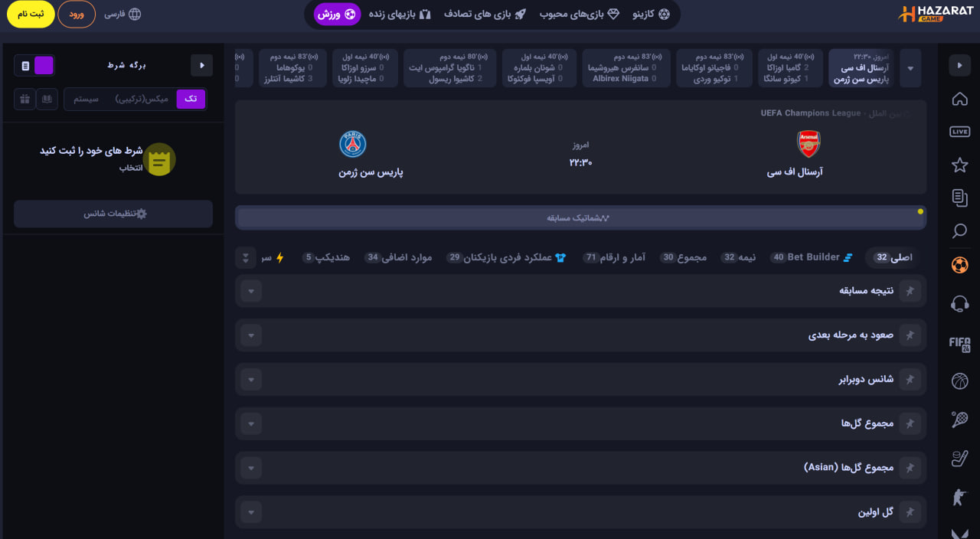Viewport: 980px width, 539px height.
Task: Open FIFA esports in the sidebar
Action: (959, 344)
